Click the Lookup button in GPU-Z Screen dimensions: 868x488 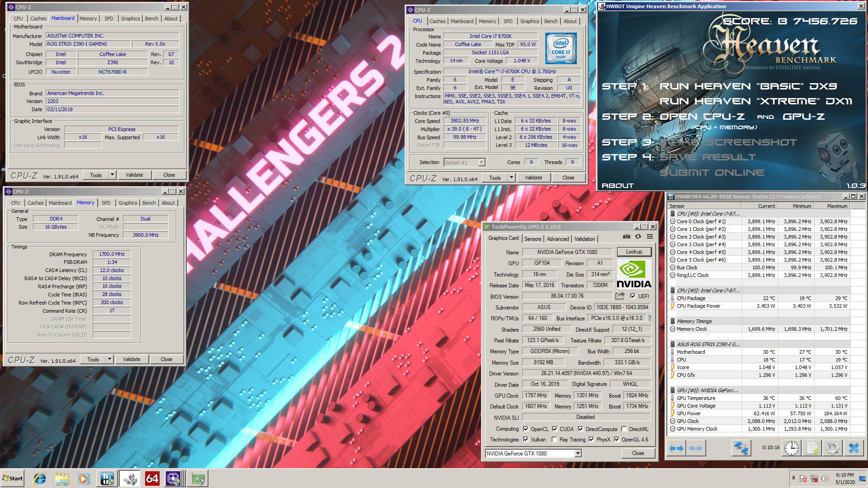633,252
